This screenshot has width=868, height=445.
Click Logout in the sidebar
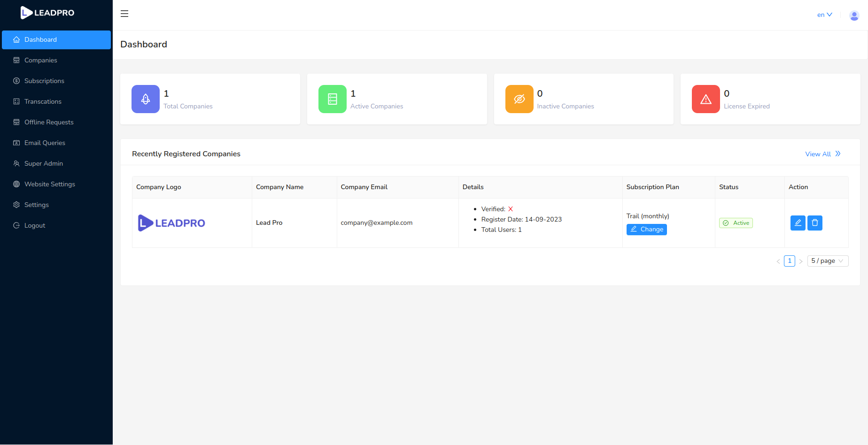pos(34,225)
